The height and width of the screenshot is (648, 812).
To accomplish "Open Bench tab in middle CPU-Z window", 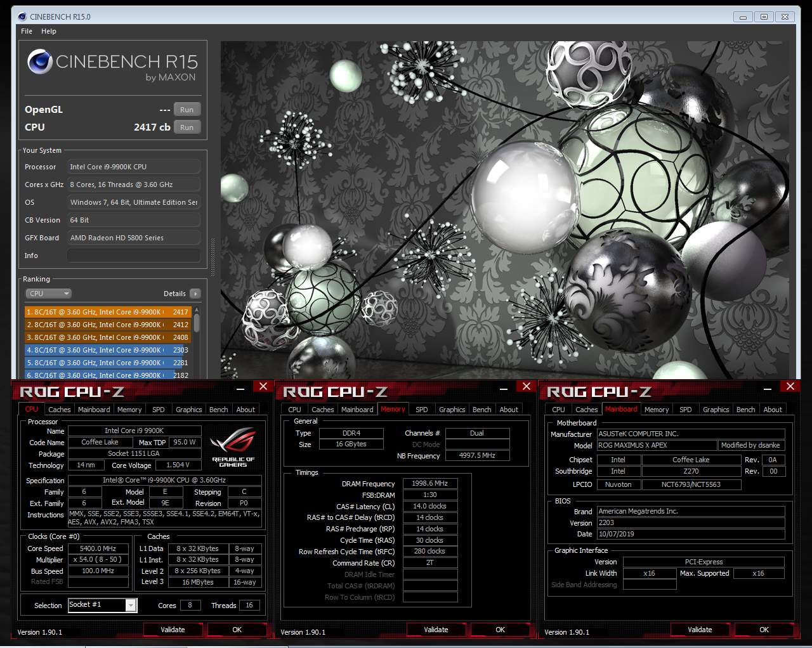I will tap(482, 410).
